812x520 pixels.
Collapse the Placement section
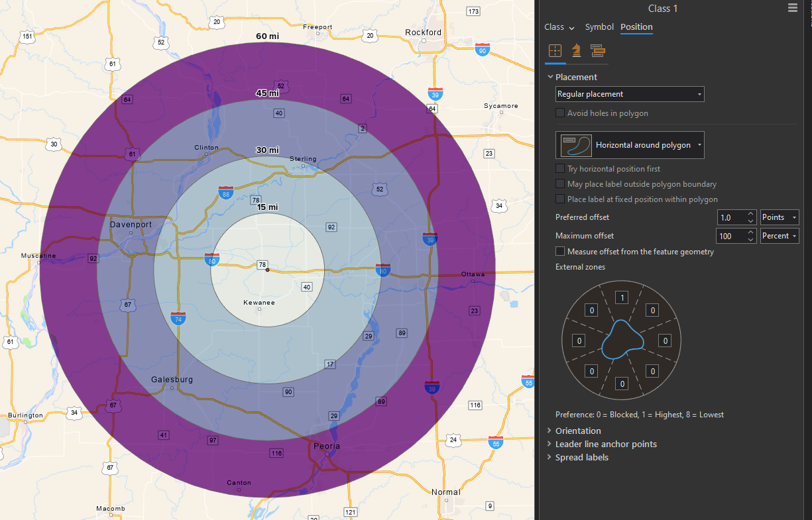click(x=551, y=77)
